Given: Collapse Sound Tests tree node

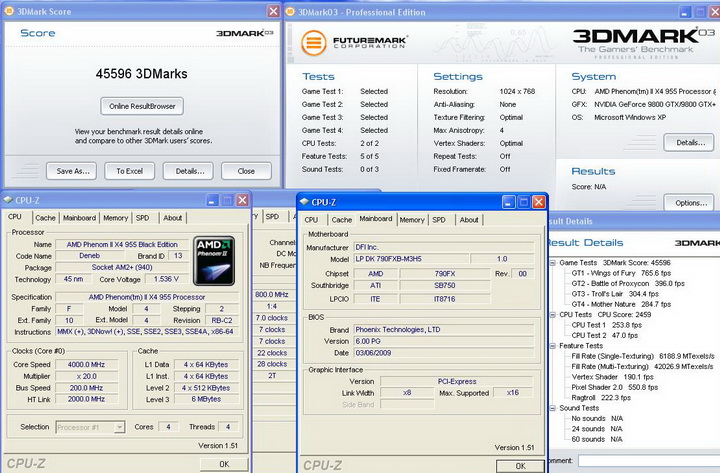Looking at the screenshot, I should coord(553,408).
